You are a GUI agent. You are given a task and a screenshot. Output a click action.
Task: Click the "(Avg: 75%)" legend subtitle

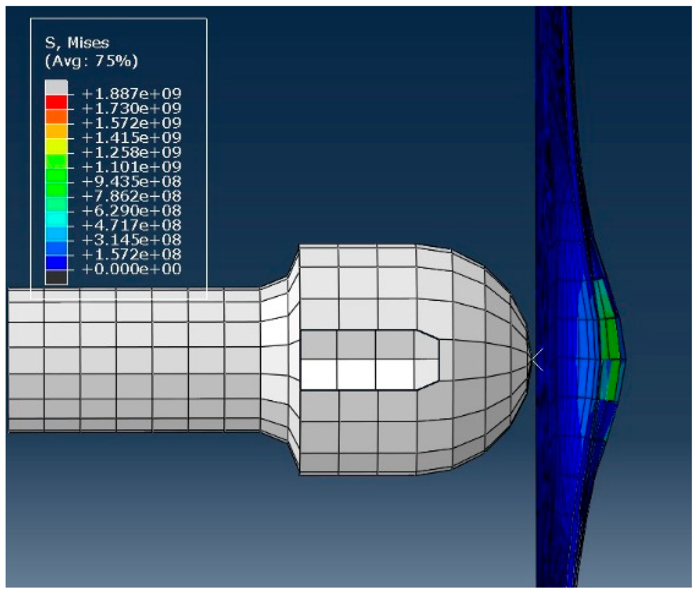91,61
